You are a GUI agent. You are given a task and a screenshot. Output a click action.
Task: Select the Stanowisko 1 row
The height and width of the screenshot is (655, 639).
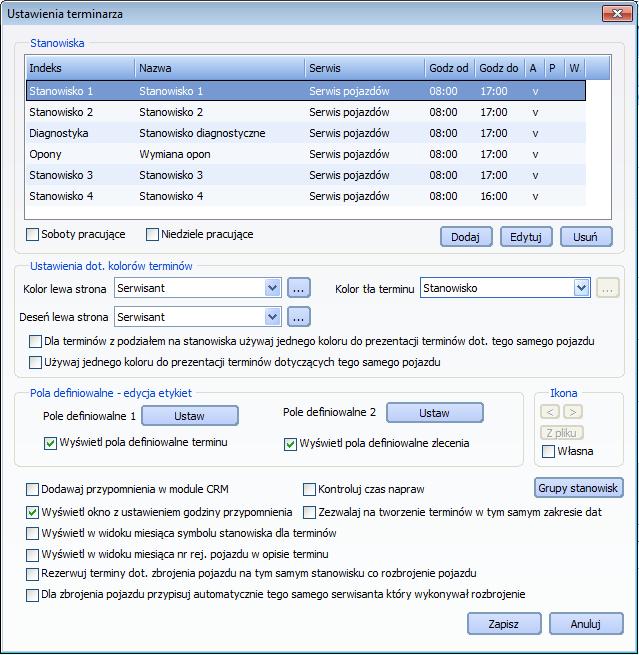306,91
